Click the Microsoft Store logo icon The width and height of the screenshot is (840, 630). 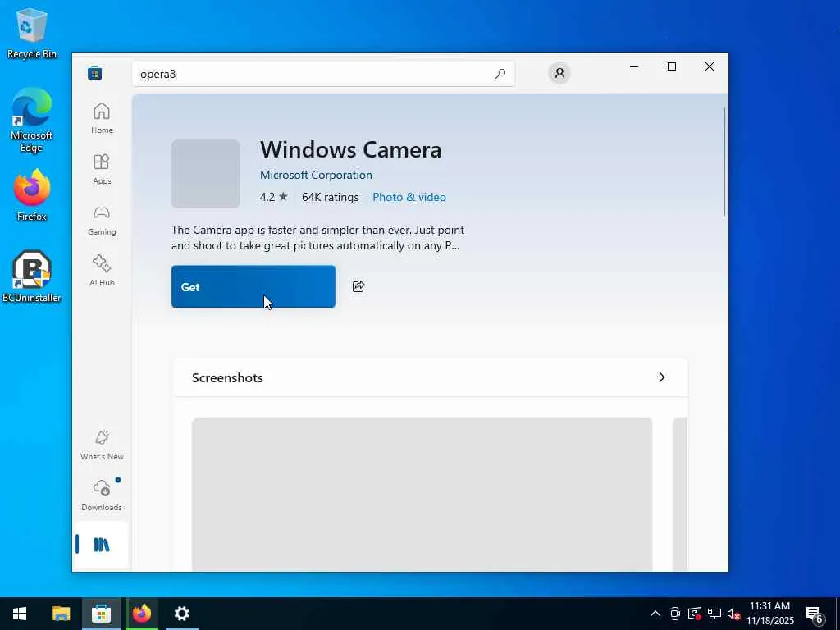pos(95,73)
